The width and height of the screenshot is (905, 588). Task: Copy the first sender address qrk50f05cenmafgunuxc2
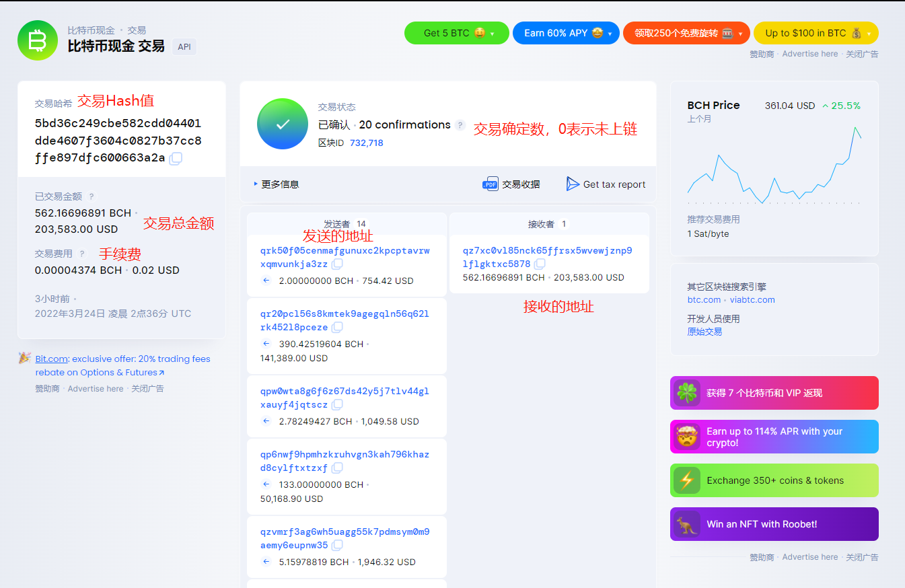(337, 264)
